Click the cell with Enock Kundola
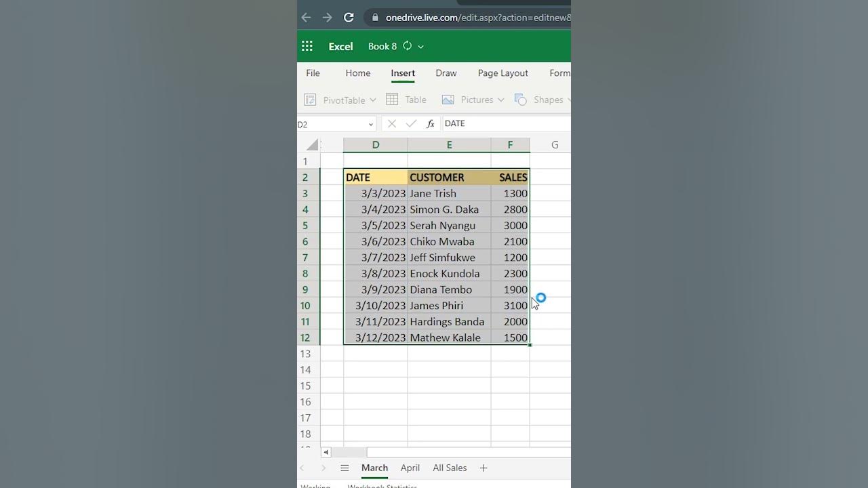The image size is (868, 488). pos(449,274)
